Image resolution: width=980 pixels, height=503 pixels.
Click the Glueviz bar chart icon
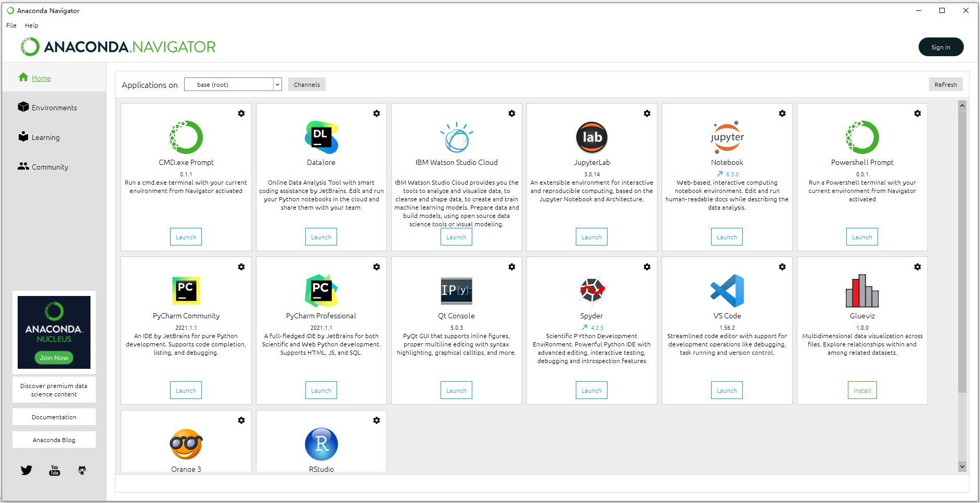tap(862, 290)
